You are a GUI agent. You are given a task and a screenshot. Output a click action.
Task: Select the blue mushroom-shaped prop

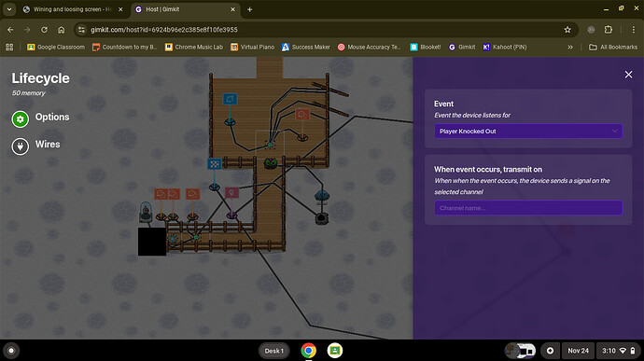pyautogui.click(x=322, y=197)
